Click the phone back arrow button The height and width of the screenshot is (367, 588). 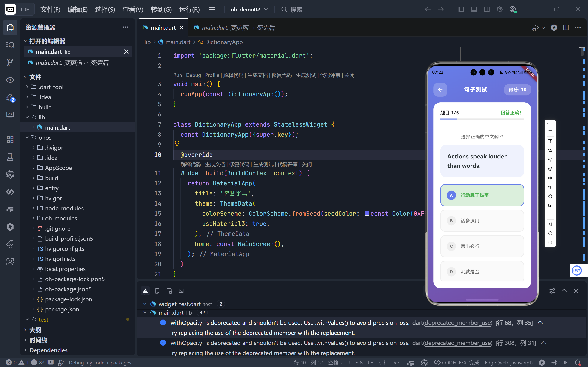pos(440,90)
